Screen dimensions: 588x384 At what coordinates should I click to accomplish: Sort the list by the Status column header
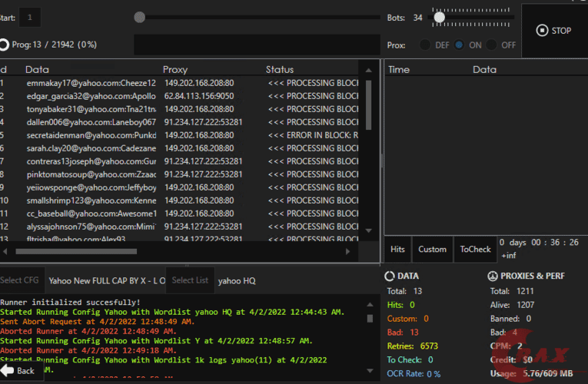280,69
